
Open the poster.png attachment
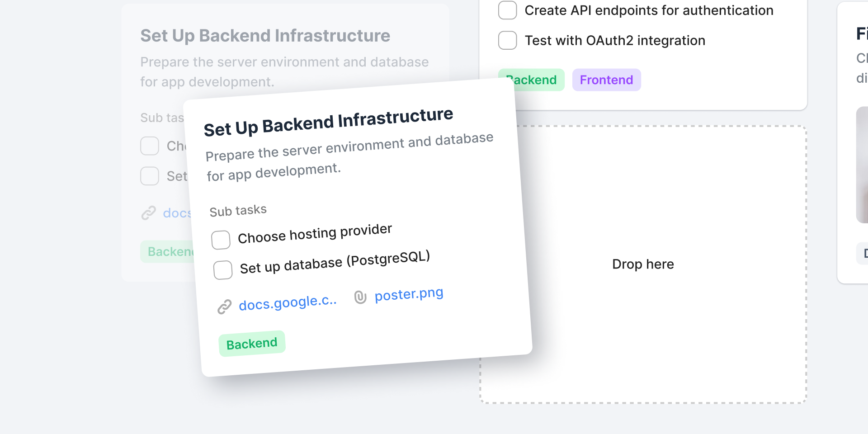coord(409,294)
